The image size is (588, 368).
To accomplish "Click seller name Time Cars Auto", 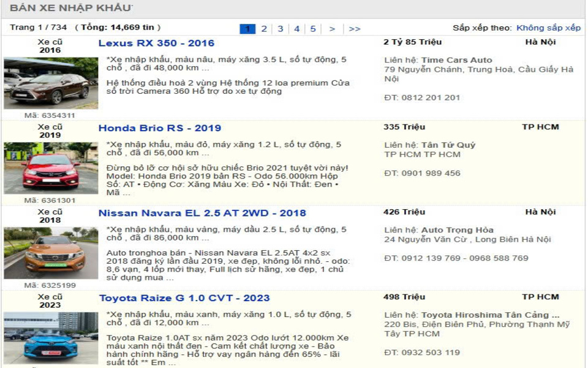I will [x=456, y=60].
